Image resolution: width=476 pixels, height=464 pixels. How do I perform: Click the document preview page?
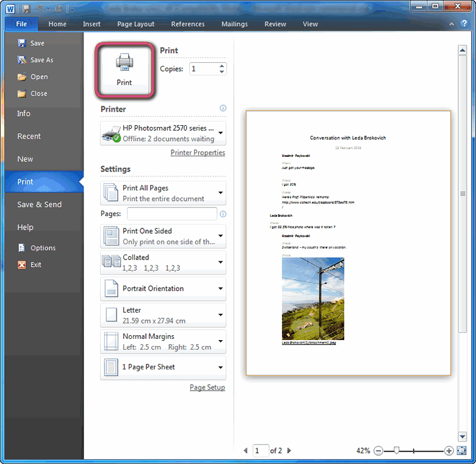point(348,243)
